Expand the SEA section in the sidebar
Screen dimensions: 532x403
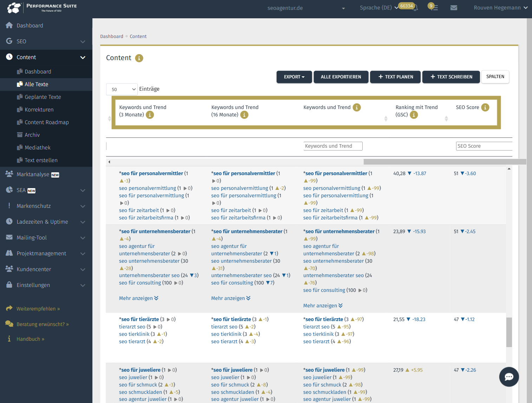click(83, 190)
